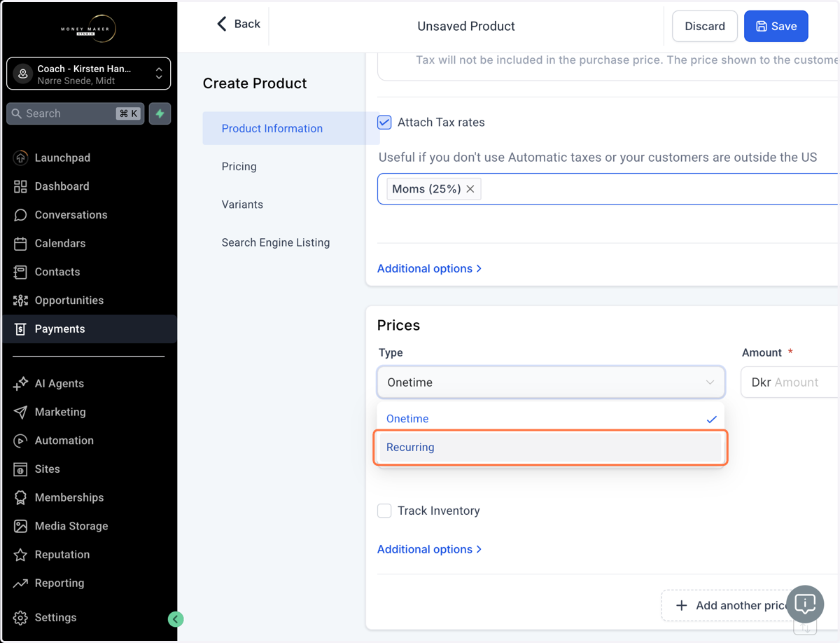Screen dimensions: 840x643
Task: Save the product
Action: click(776, 26)
